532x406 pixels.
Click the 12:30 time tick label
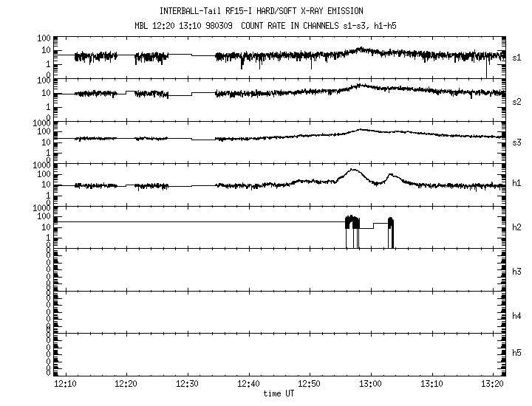point(188,385)
